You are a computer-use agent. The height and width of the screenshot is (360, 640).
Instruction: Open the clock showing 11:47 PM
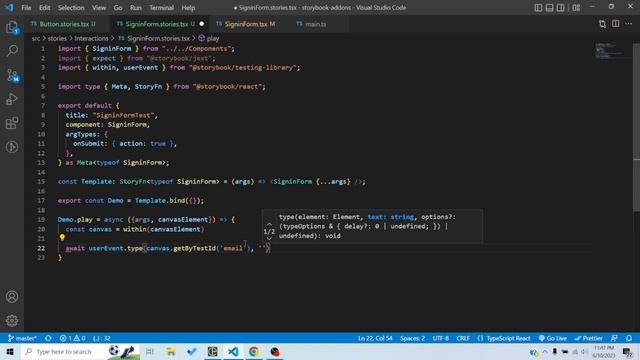tap(603, 352)
